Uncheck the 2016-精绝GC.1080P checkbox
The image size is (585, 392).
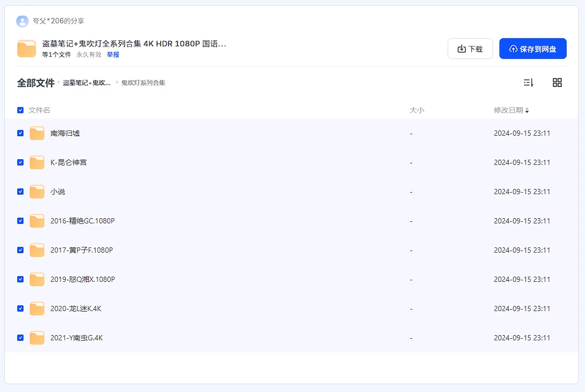(x=20, y=221)
